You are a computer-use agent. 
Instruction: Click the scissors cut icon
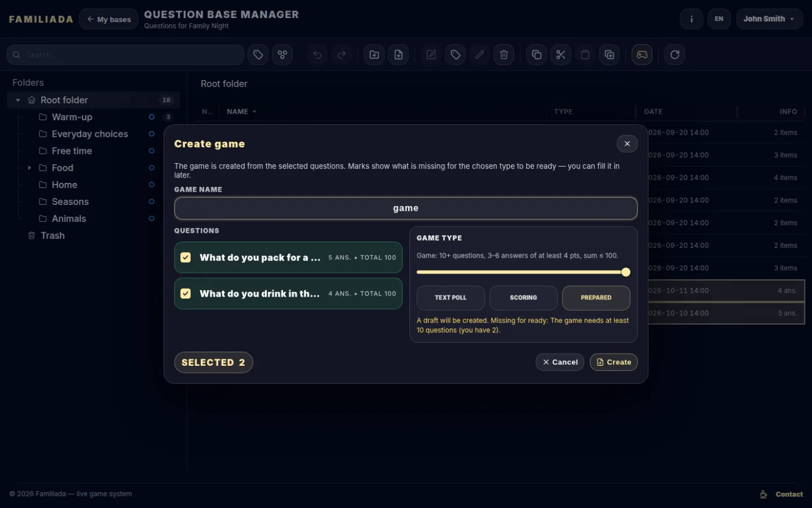coord(561,55)
